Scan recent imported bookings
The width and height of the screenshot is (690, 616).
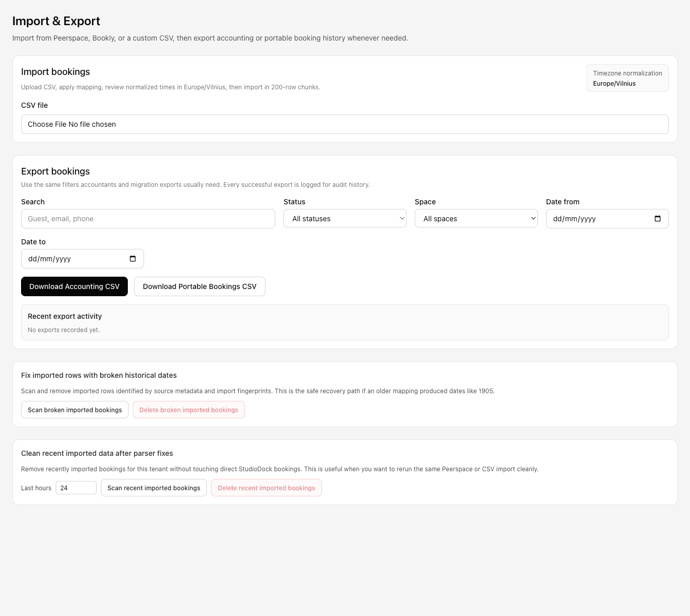point(154,488)
